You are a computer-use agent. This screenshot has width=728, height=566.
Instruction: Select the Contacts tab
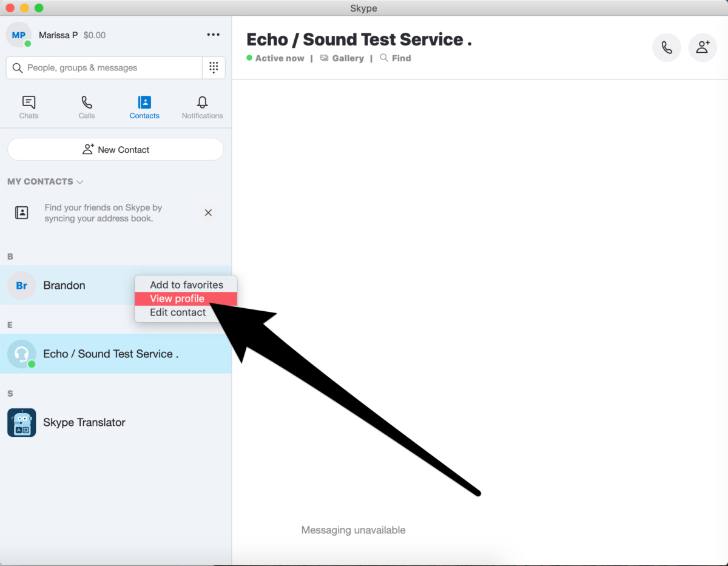(x=144, y=107)
